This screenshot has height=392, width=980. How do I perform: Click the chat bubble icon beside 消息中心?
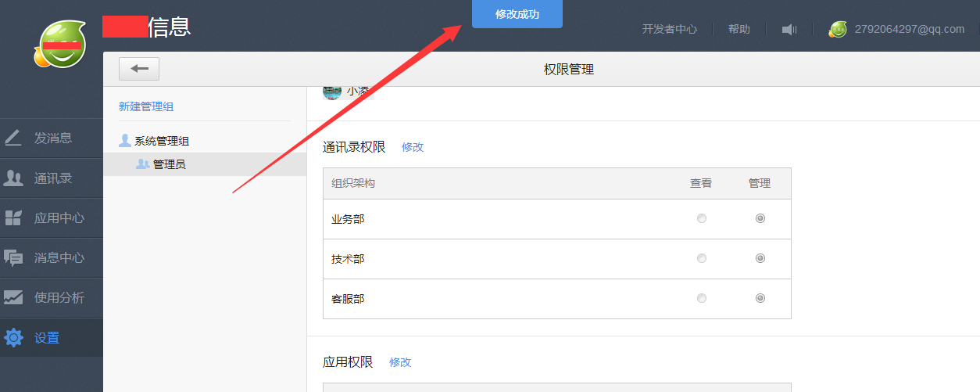tap(13, 257)
